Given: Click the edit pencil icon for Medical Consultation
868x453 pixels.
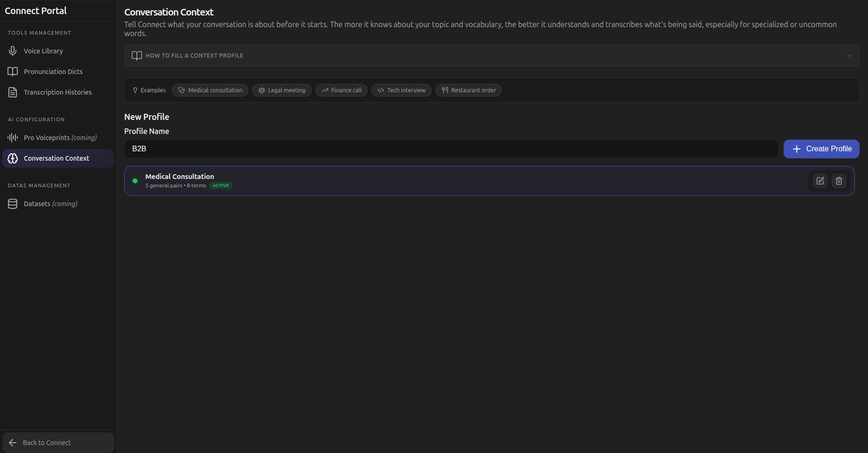Looking at the screenshot, I should point(820,180).
